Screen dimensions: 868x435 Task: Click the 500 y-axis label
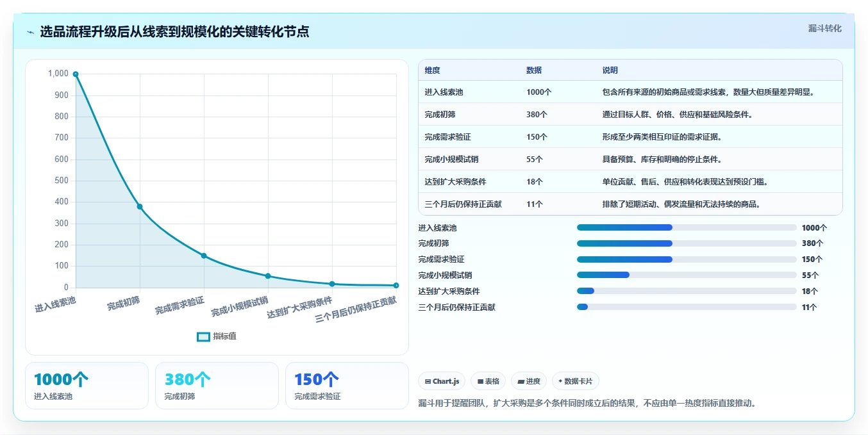pos(61,181)
